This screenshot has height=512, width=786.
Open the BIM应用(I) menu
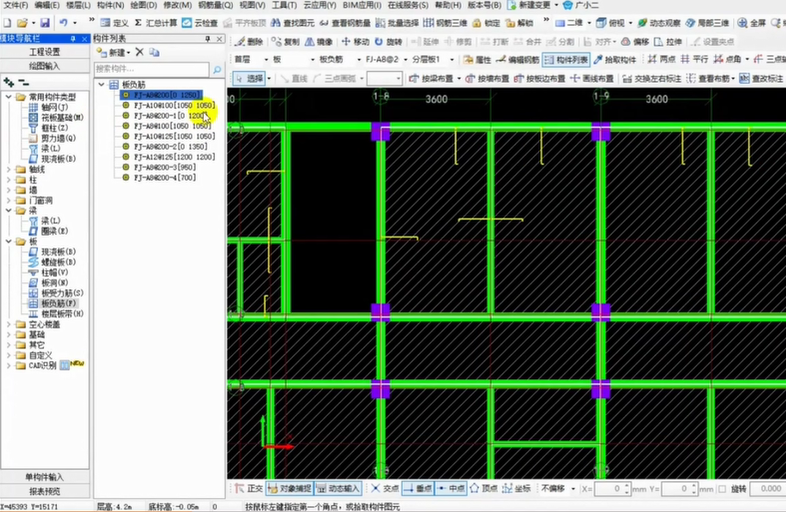[x=361, y=5]
